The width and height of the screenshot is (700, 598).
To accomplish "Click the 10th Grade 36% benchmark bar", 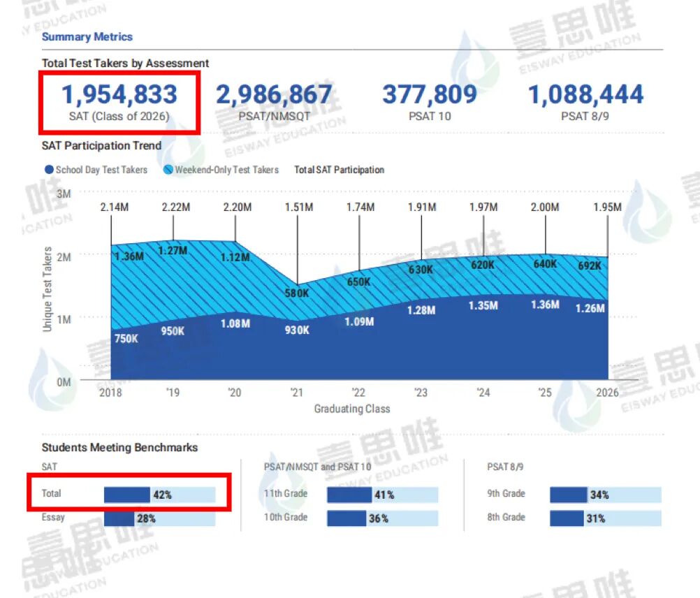I will point(383,518).
